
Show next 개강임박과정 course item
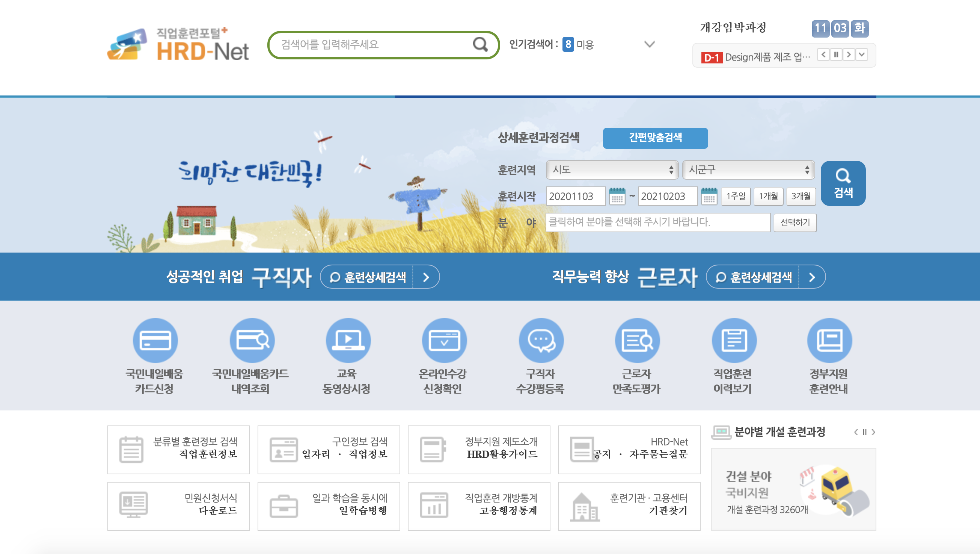pyautogui.click(x=848, y=54)
